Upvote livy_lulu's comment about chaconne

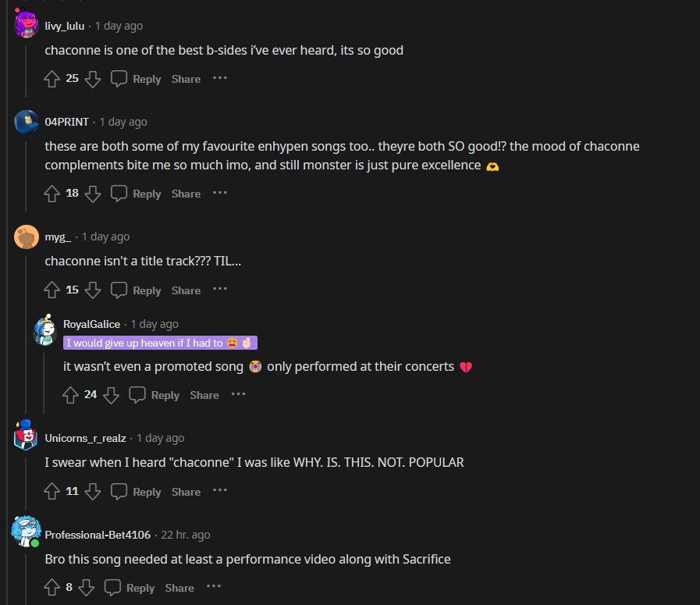click(x=52, y=79)
